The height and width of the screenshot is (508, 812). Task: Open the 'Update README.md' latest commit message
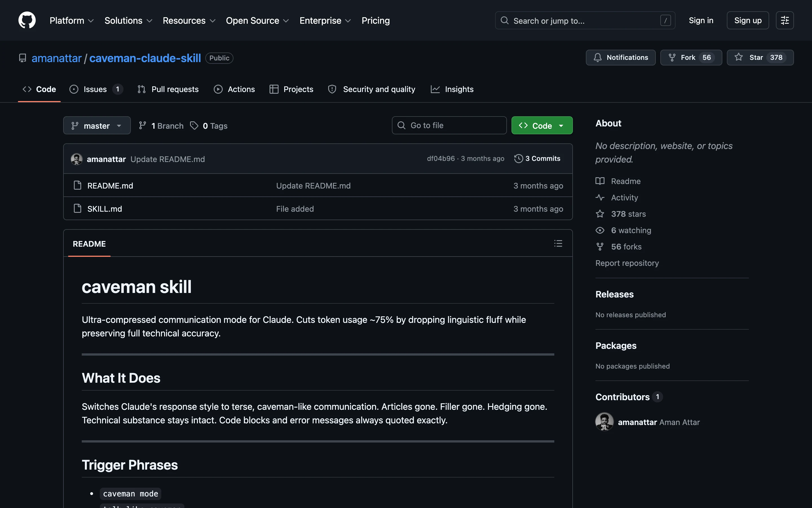[x=167, y=159]
